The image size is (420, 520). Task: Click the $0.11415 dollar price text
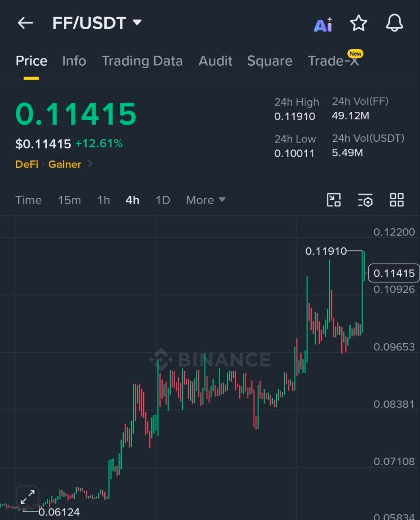pos(43,144)
